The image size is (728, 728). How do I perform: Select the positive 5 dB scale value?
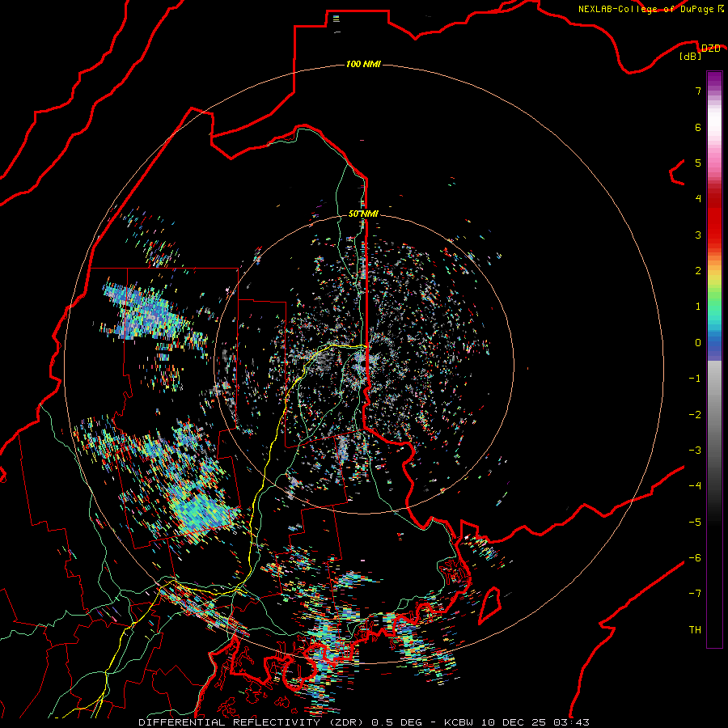698,163
